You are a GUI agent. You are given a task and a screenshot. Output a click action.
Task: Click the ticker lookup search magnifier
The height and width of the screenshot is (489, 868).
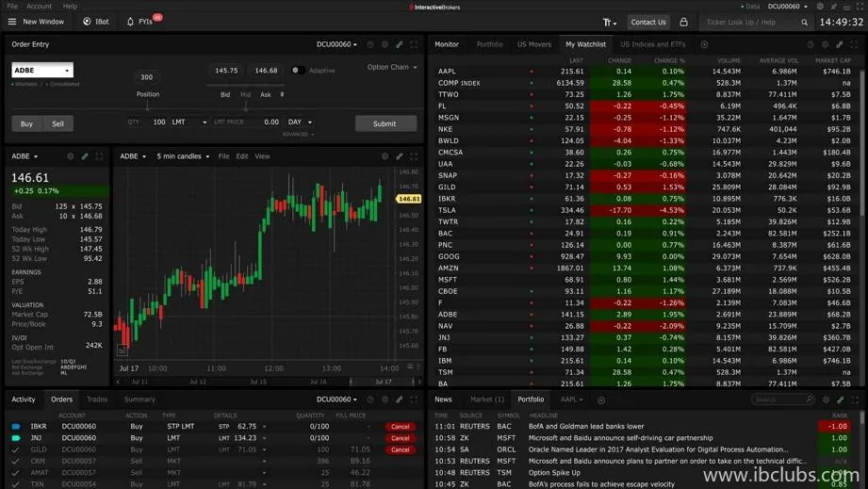[x=804, y=22]
